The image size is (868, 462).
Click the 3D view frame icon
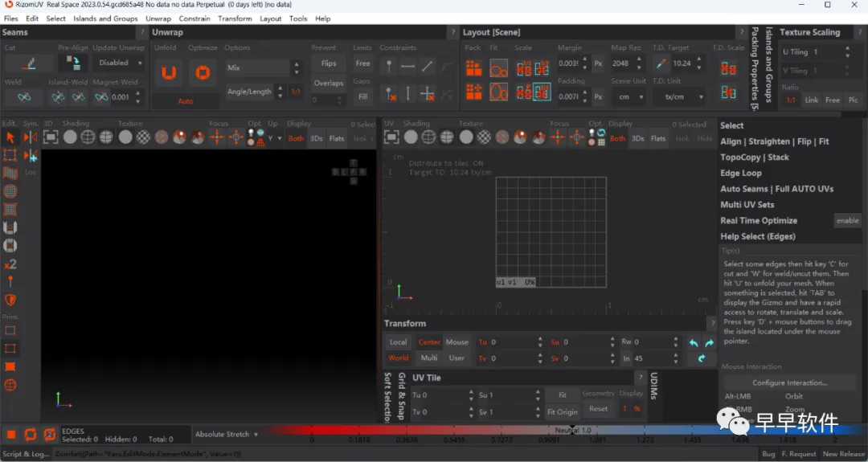coord(51,137)
